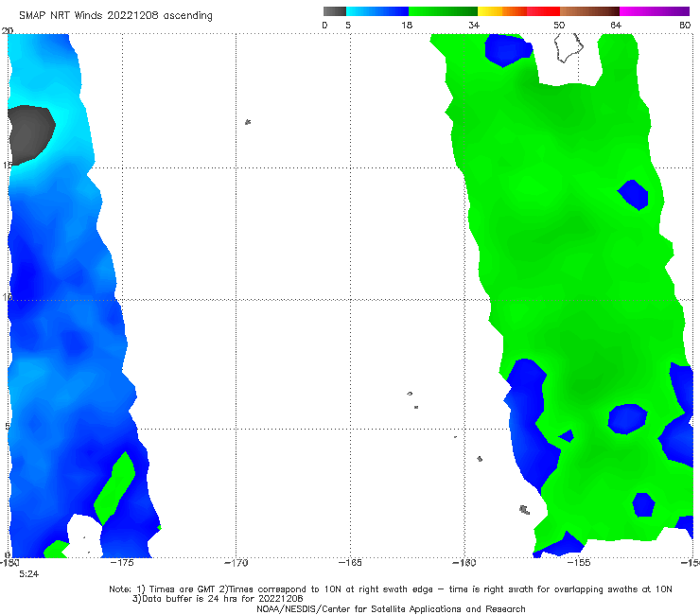The image size is (700, 615).
Task: Click the longitude label "-175"
Action: [122, 563]
